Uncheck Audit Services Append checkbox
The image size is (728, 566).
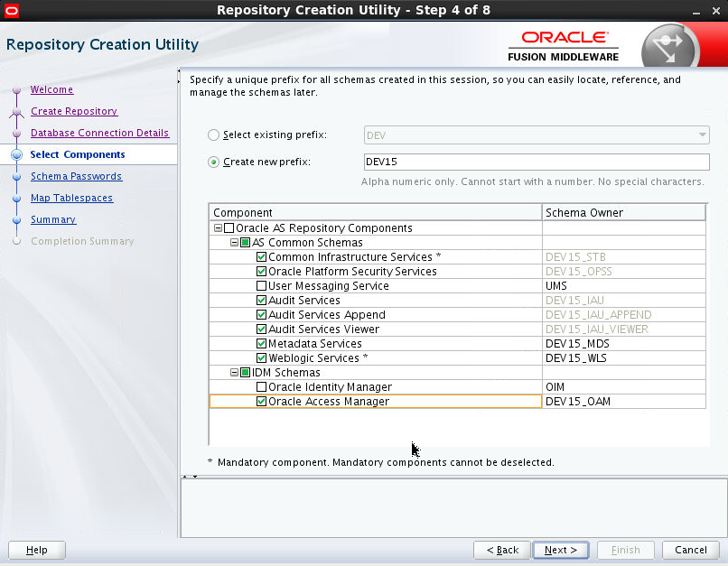point(261,314)
